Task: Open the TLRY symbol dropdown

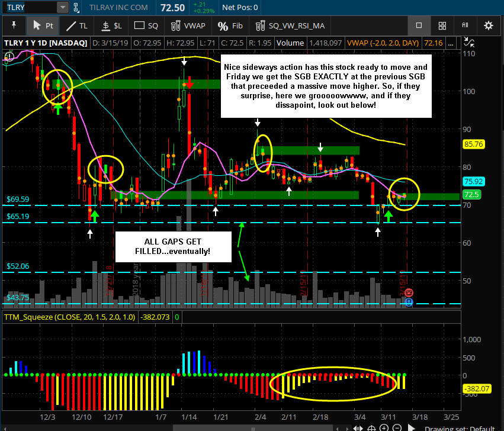Action: point(62,8)
